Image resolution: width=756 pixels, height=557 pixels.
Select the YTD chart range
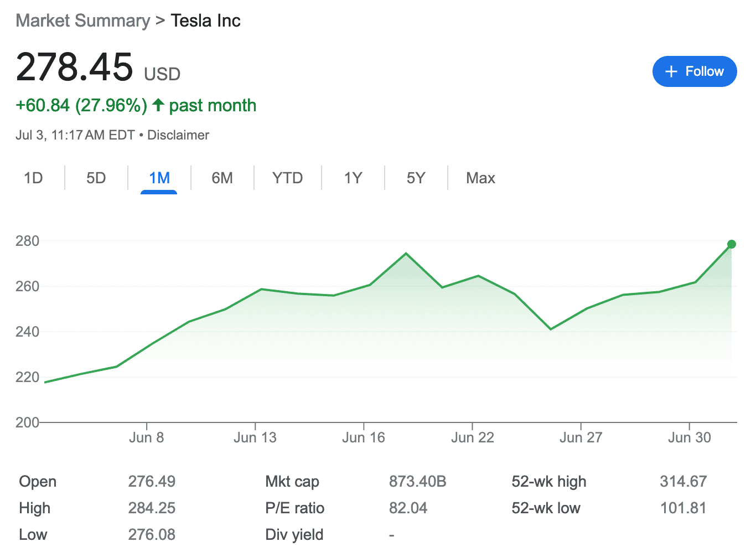(x=287, y=178)
